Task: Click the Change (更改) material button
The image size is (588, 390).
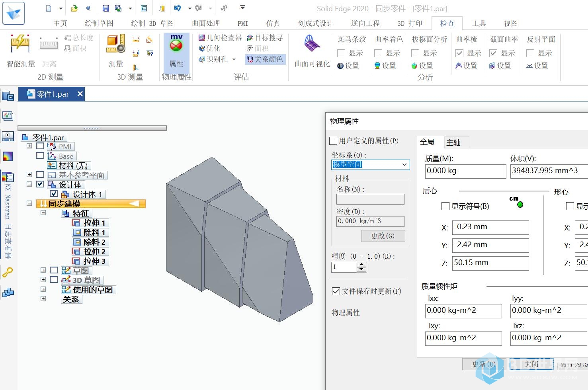Action: coord(383,236)
